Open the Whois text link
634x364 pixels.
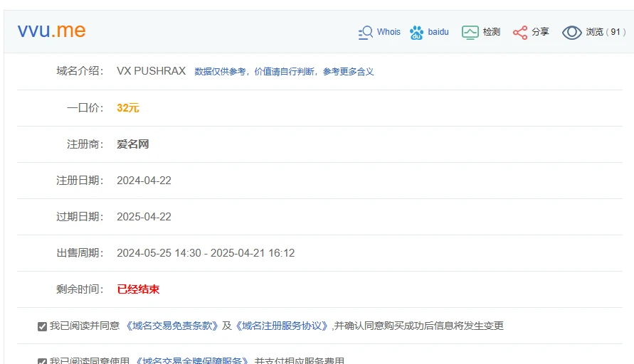point(389,32)
